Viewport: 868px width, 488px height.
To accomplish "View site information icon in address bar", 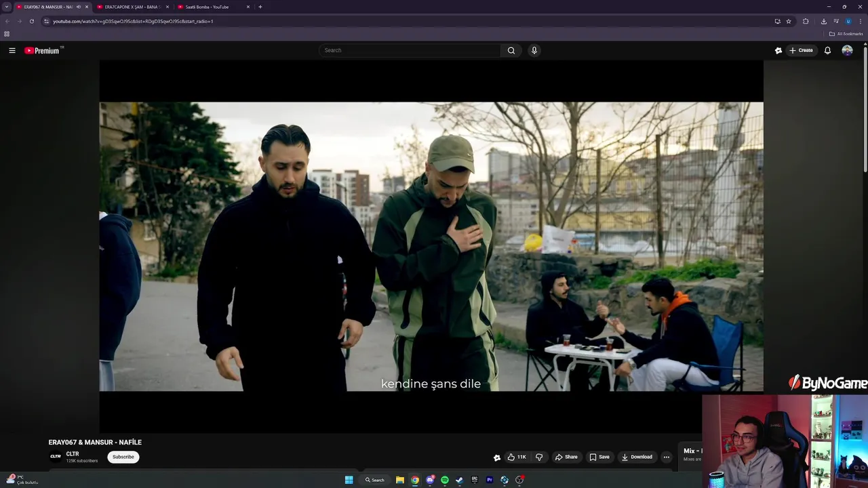I will coord(46,21).
